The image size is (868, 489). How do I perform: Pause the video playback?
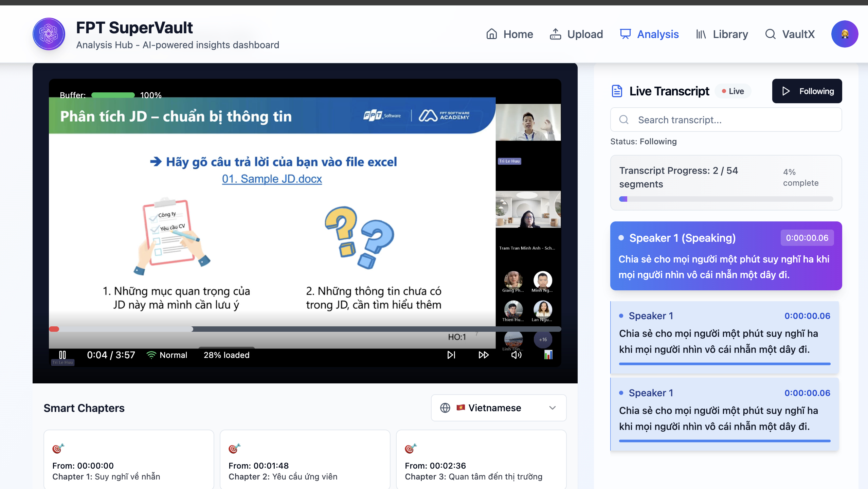62,355
